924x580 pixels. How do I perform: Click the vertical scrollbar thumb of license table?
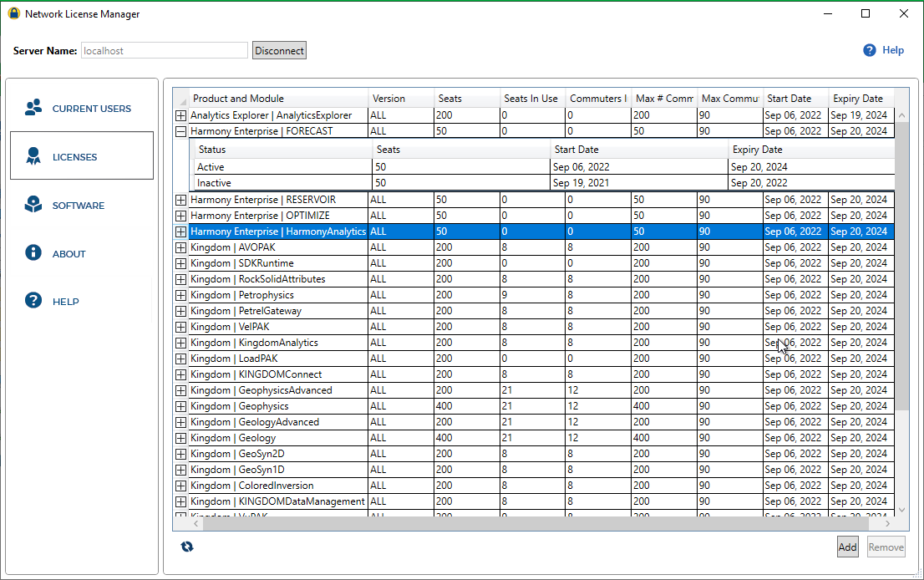click(901, 267)
